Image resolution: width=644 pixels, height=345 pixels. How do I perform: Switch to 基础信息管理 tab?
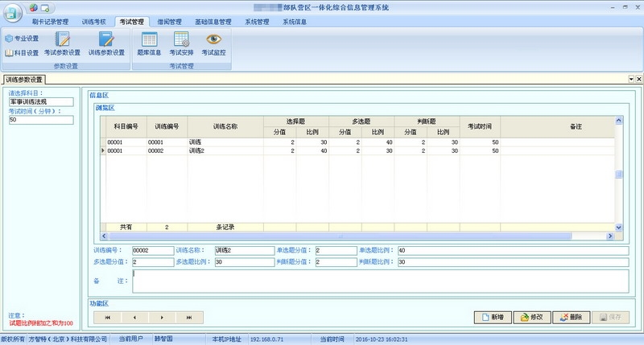coord(213,22)
